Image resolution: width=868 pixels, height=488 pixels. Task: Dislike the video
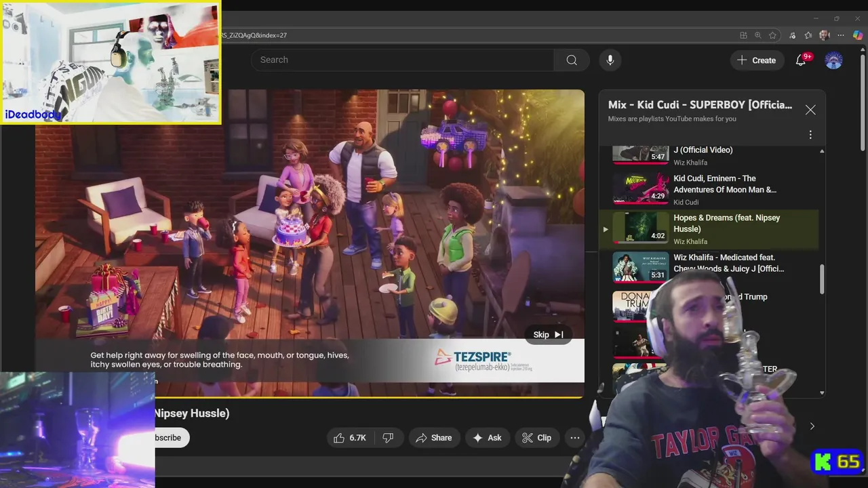(389, 438)
